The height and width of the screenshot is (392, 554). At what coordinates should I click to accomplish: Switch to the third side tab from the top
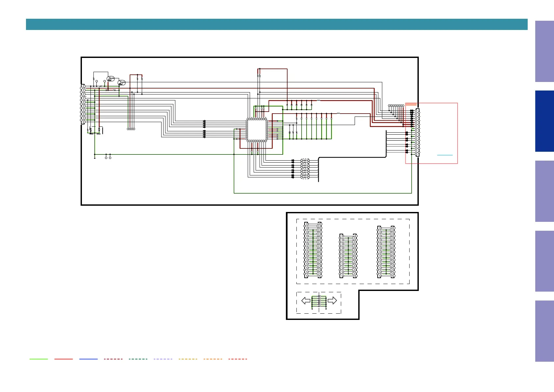544,191
